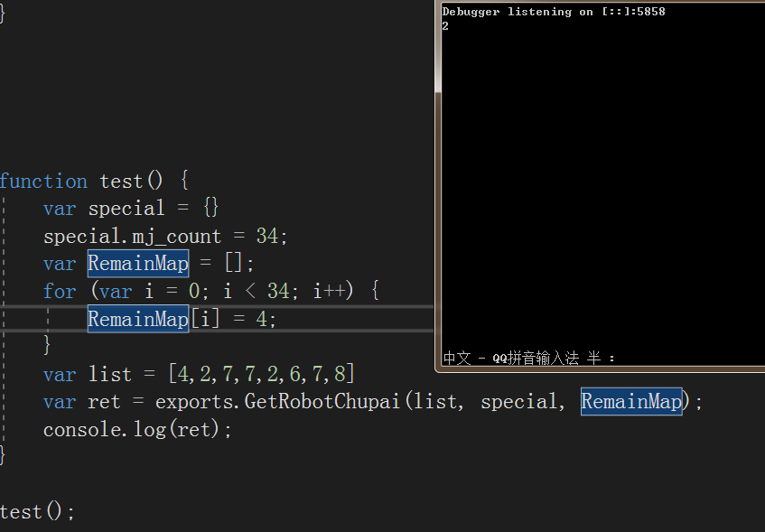Viewport: 765px width, 532px height.
Task: Click the value 4 assigned in the loop body
Action: coord(262,319)
